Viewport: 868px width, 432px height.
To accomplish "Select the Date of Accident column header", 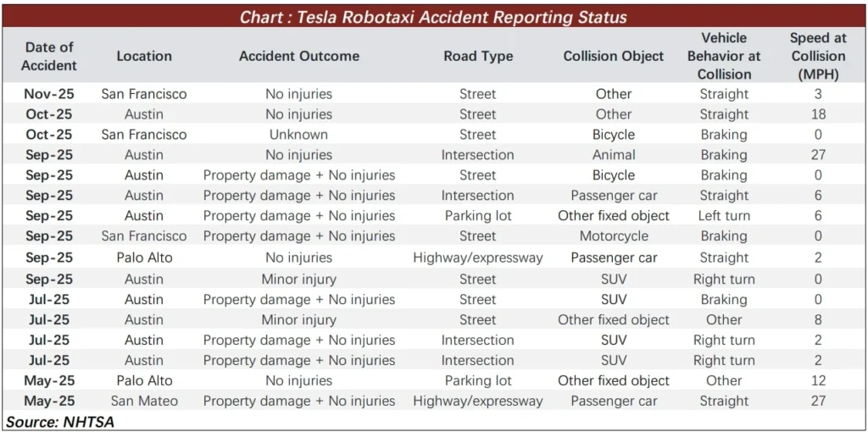I will [x=48, y=56].
